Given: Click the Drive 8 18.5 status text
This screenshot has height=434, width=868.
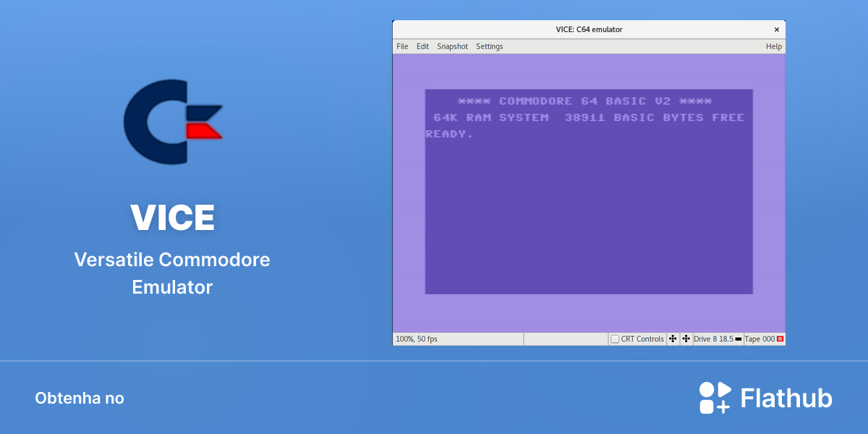Looking at the screenshot, I should click(713, 339).
